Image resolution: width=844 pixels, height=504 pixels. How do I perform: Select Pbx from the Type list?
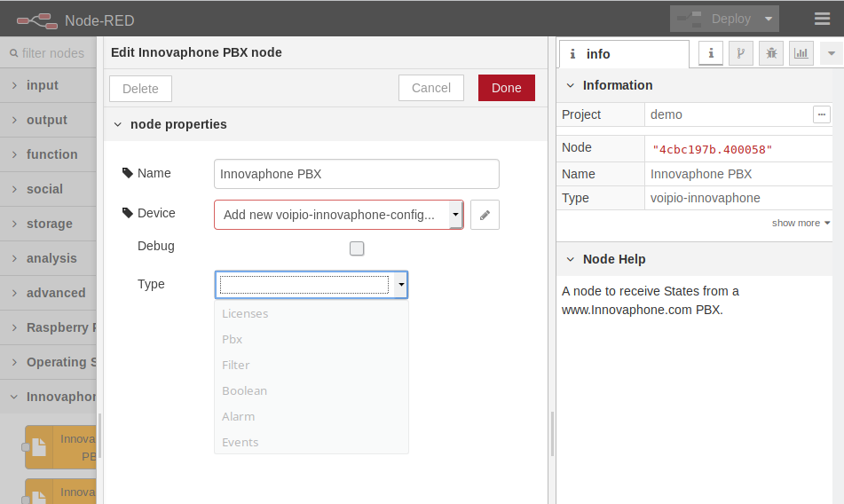pyautogui.click(x=233, y=339)
